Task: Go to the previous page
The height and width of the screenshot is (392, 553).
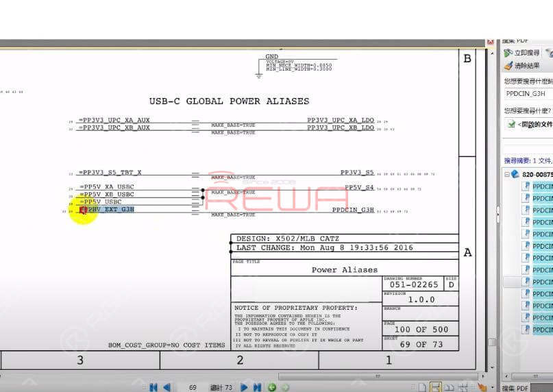Action: (x=167, y=387)
